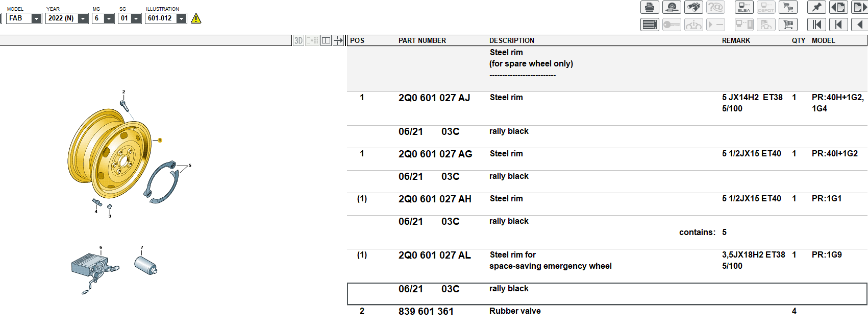Click the yellow steel rim in illustration
Viewport: 868px width, 325px height.
109,153
